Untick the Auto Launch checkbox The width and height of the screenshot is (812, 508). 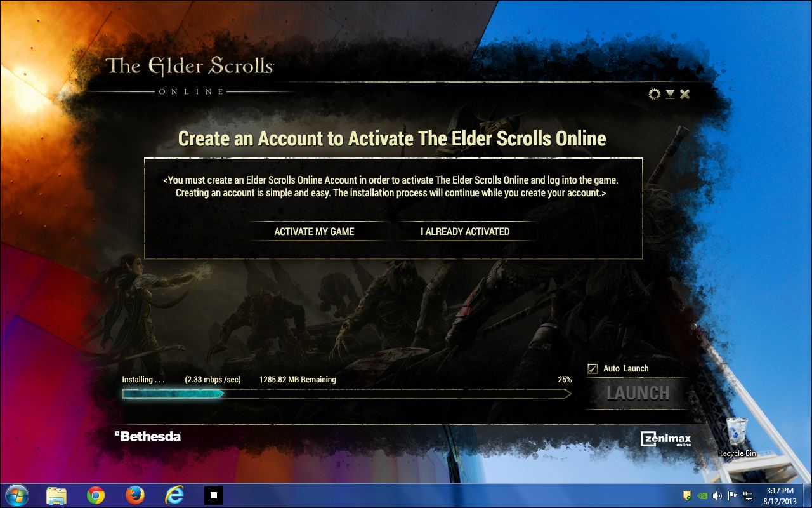pos(593,368)
